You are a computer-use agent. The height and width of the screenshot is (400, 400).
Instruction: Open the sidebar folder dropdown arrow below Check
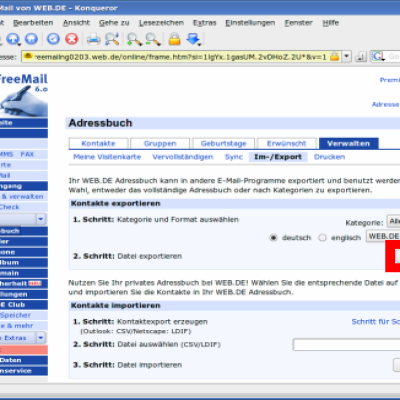click(x=41, y=219)
